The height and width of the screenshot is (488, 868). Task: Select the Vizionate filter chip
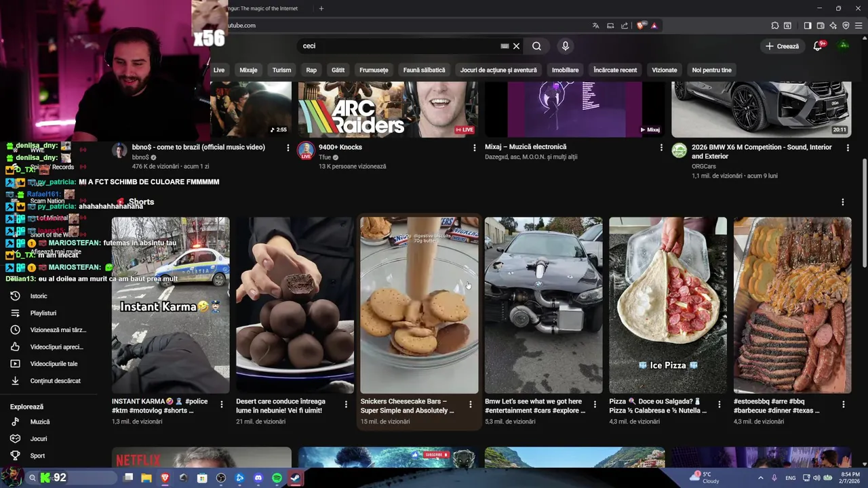[665, 70]
